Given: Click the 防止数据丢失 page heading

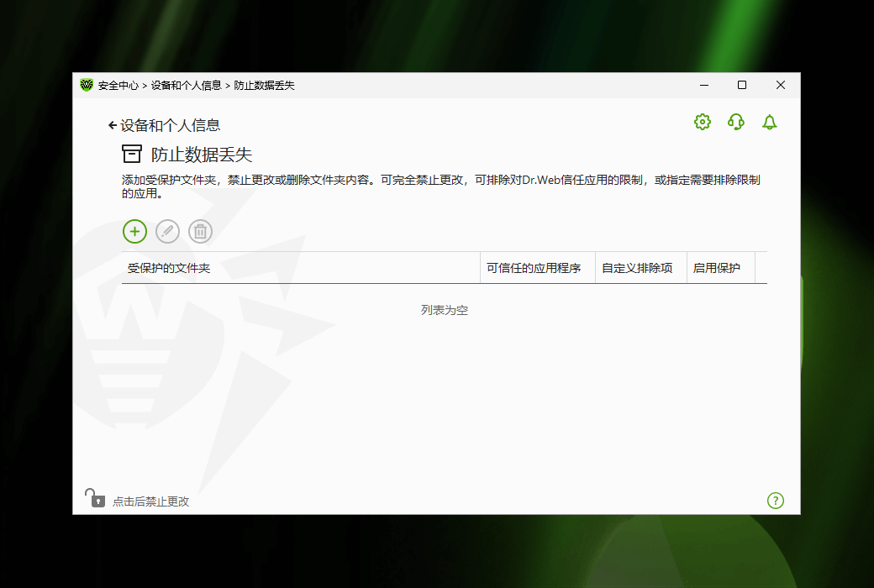Looking at the screenshot, I should click(201, 155).
